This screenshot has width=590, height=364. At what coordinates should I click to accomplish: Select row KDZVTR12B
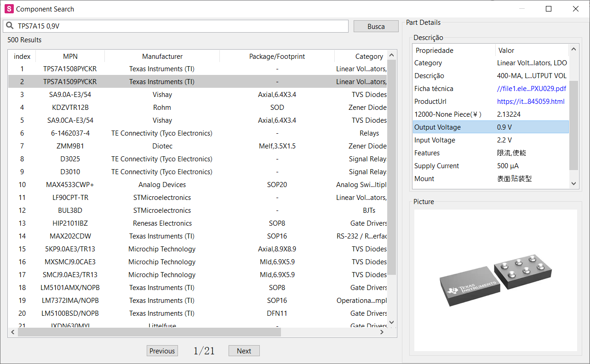(x=198, y=108)
